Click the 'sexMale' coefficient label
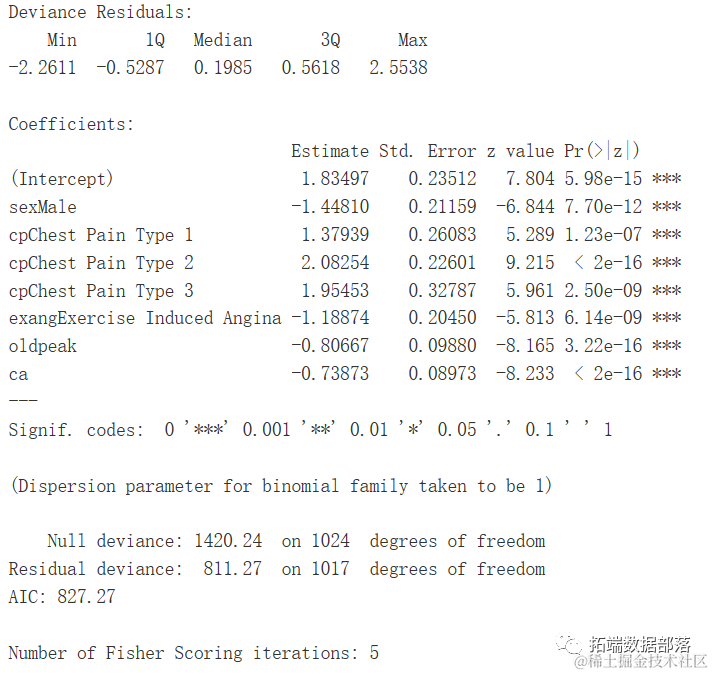713x675 pixels. point(43,207)
